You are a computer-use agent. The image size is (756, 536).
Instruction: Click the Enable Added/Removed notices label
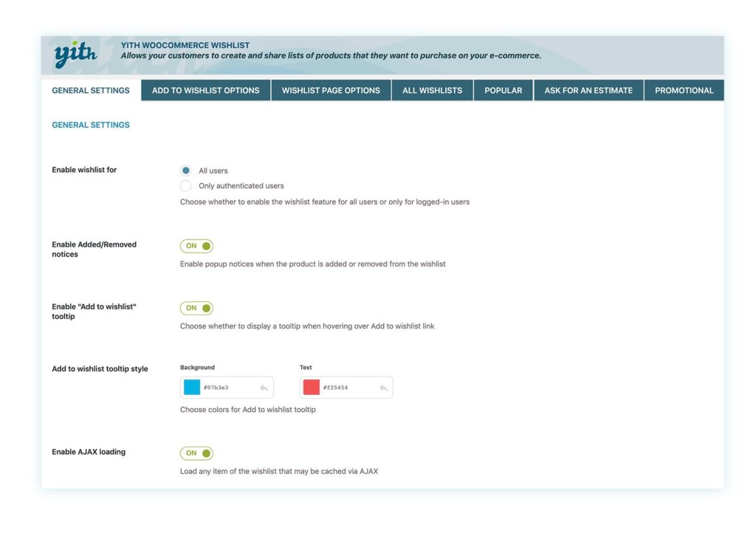tap(94, 250)
